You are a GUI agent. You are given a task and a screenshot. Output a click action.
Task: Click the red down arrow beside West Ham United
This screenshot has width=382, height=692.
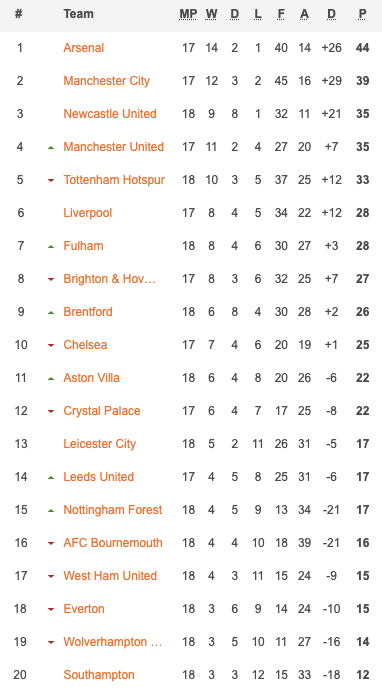tap(51, 576)
